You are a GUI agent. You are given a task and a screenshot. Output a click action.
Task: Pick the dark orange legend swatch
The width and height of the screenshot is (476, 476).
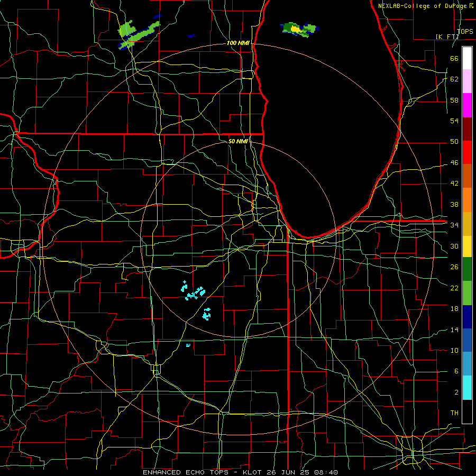pyautogui.click(x=467, y=176)
